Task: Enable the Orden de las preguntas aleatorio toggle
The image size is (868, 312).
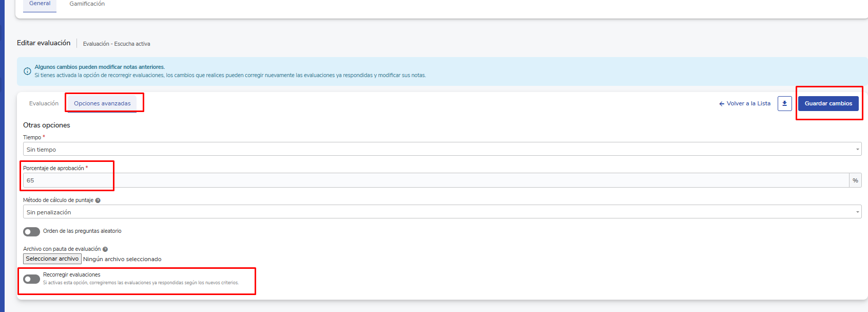Action: point(31,232)
